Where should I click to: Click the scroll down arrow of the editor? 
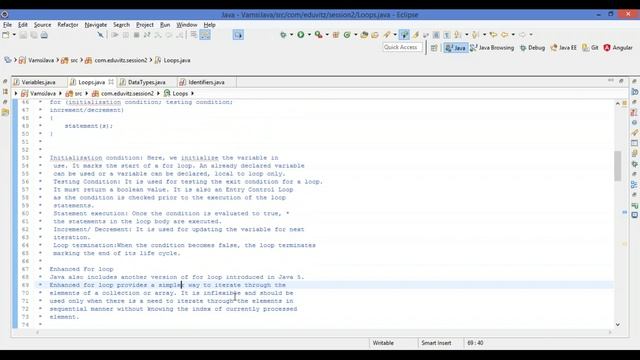coord(618,324)
